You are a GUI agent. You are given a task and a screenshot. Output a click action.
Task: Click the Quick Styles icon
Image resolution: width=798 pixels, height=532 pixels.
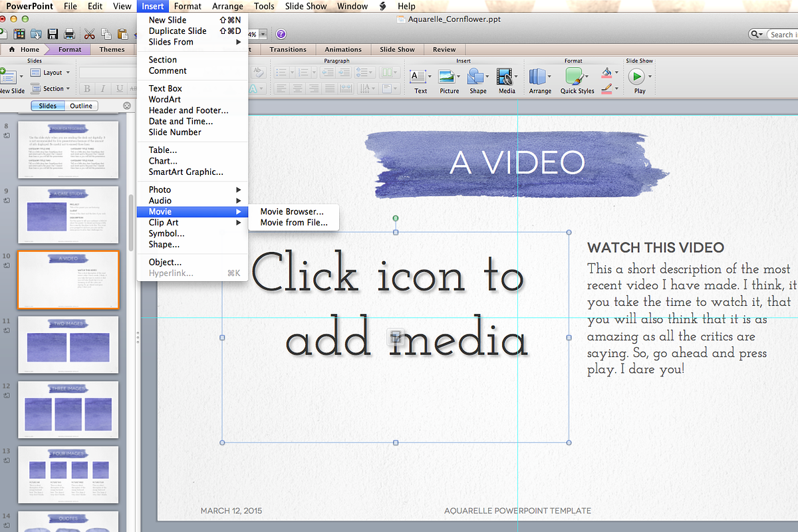click(574, 76)
